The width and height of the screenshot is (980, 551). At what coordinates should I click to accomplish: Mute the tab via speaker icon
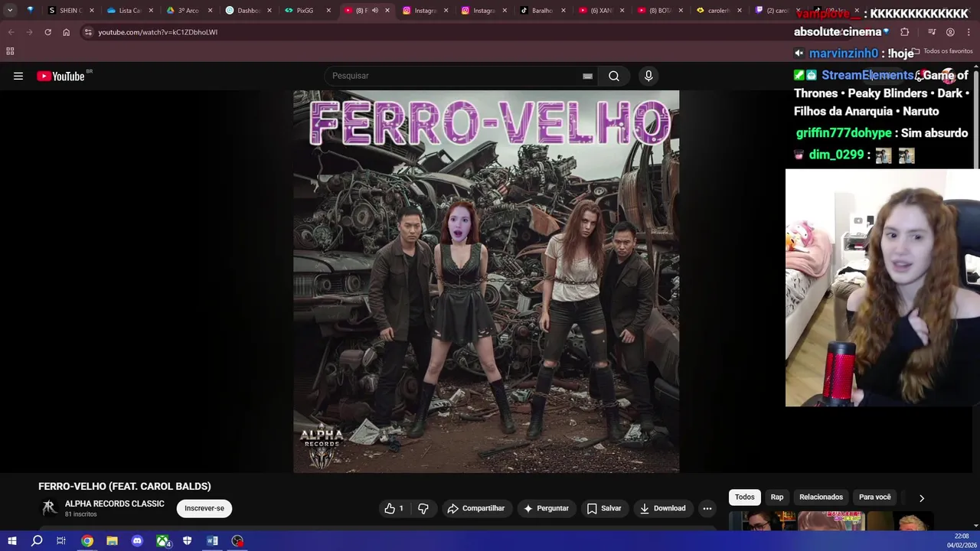pos(374,11)
